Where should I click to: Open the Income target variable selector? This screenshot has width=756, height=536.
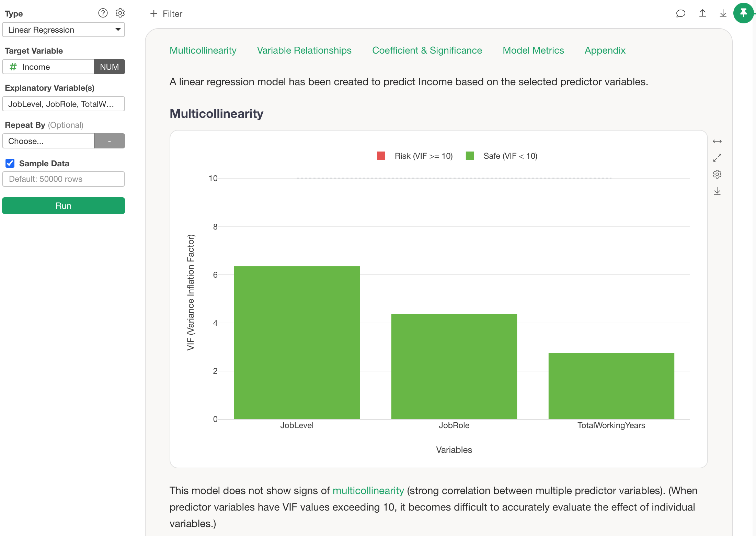click(x=48, y=67)
